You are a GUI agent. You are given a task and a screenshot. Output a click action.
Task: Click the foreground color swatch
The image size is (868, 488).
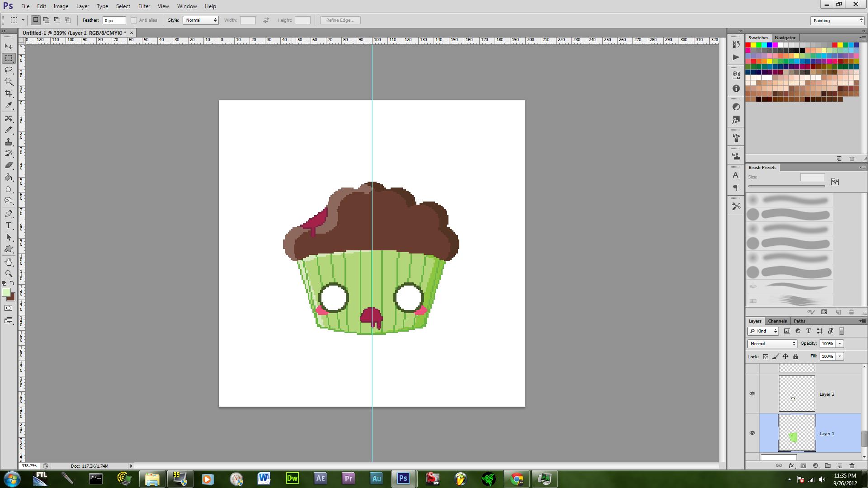click(x=5, y=293)
